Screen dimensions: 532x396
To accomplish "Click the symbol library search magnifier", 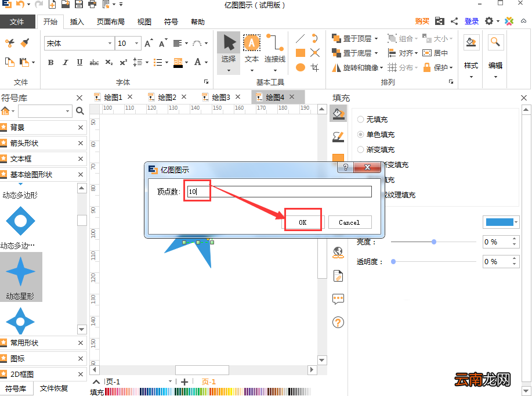I will pos(79,111).
